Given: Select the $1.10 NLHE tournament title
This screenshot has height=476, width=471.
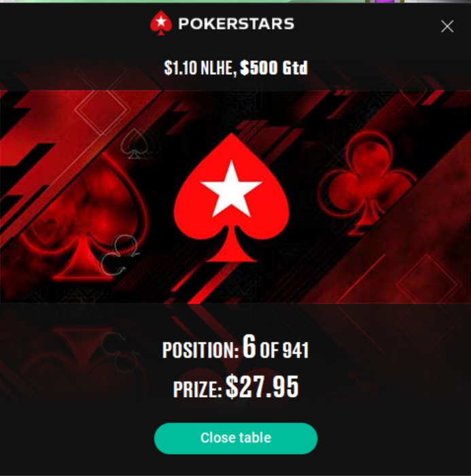Looking at the screenshot, I should 198,67.
